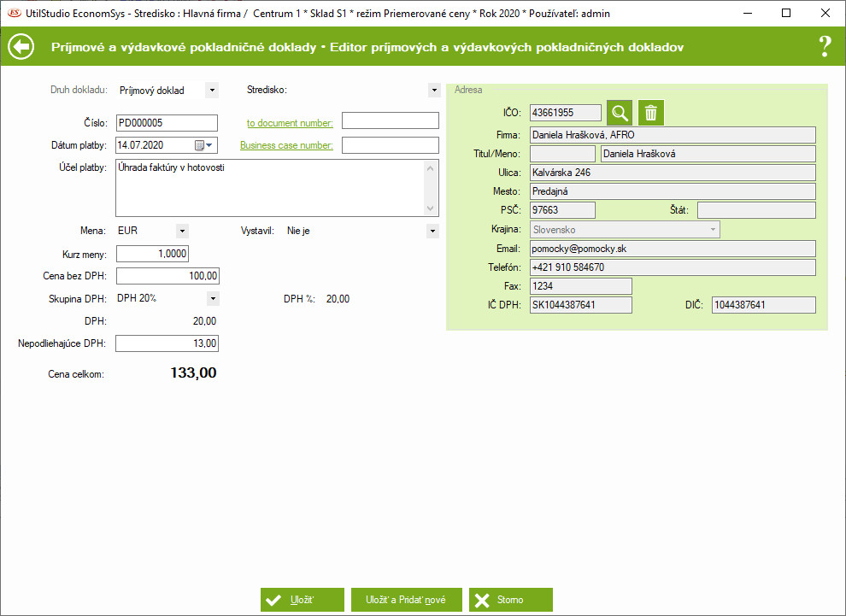
Task: Click the Kurz meny field
Action: click(x=152, y=254)
